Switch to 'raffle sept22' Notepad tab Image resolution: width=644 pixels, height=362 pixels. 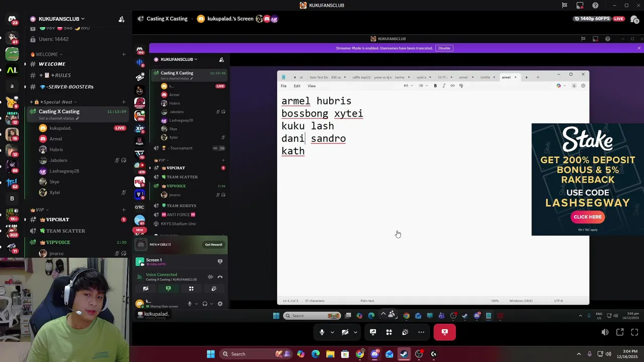(x=361, y=77)
